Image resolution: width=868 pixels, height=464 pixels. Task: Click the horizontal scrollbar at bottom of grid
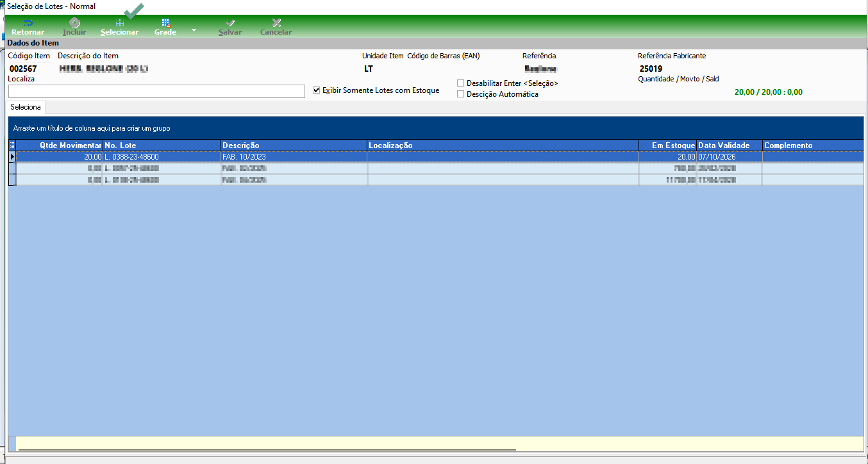pyautogui.click(x=267, y=451)
